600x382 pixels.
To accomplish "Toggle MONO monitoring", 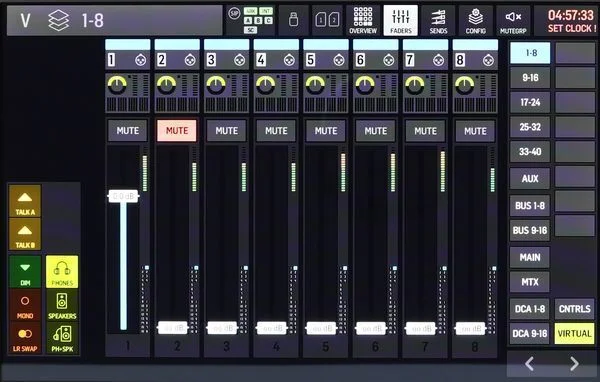I will tap(25, 305).
